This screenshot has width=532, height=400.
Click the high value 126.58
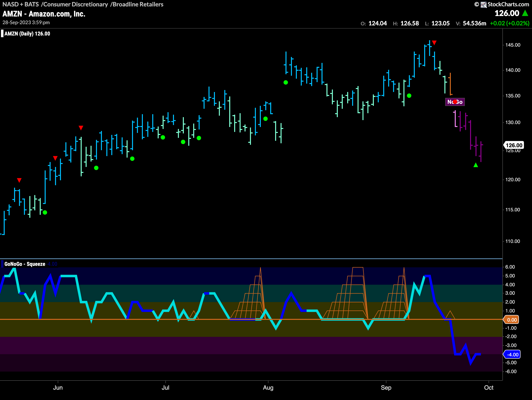point(410,23)
